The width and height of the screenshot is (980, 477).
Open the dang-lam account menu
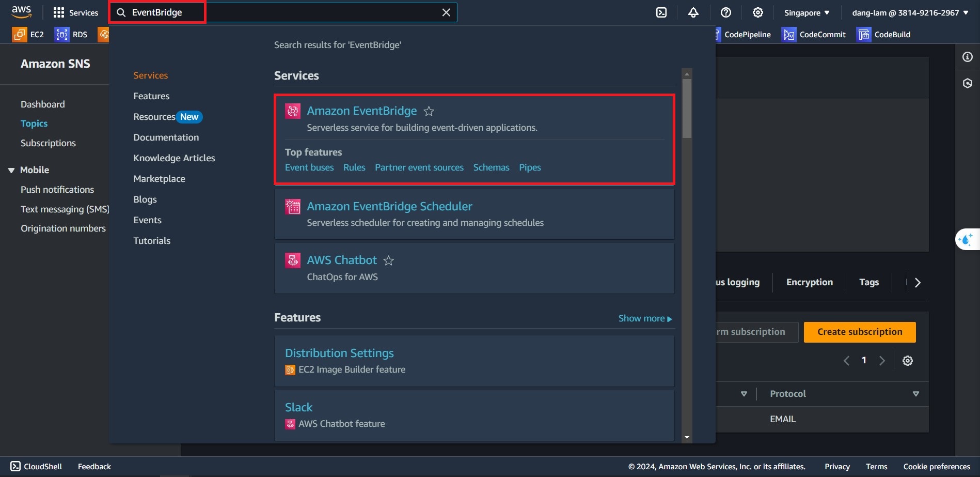point(910,12)
